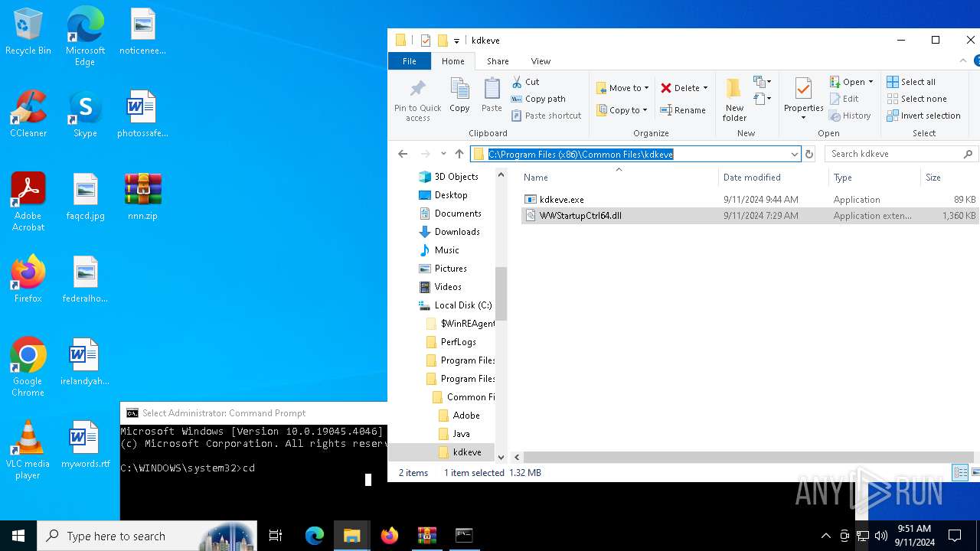Open customize Quick Access Toolbar dropdown
The width and height of the screenshot is (980, 551).
(456, 41)
